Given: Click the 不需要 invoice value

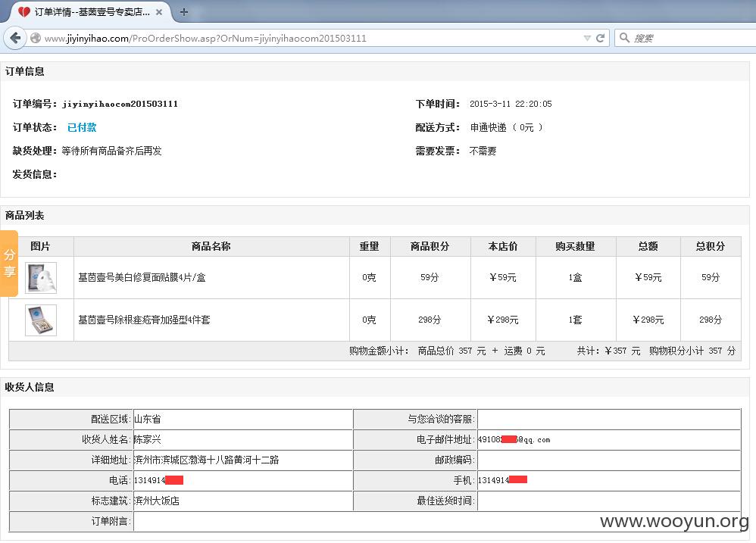Looking at the screenshot, I should coord(483,151).
